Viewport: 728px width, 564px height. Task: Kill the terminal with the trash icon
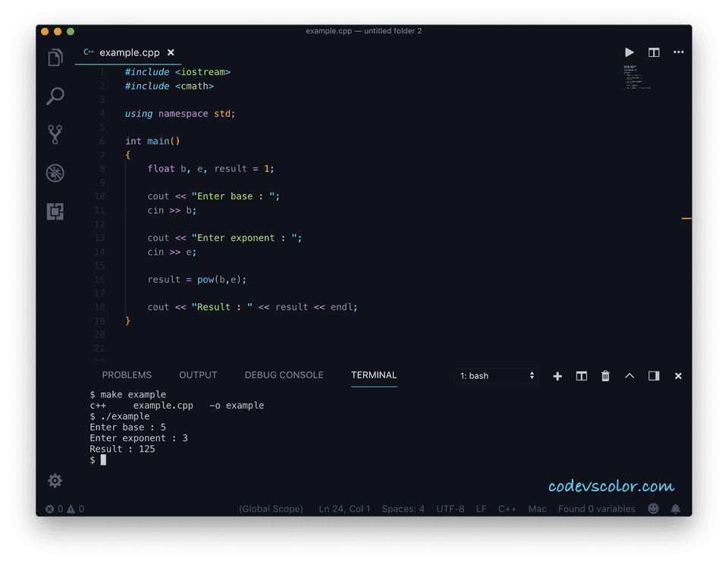605,375
